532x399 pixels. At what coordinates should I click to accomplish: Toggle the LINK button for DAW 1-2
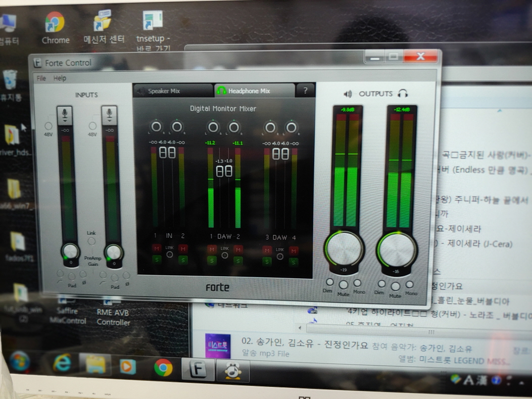225,255
